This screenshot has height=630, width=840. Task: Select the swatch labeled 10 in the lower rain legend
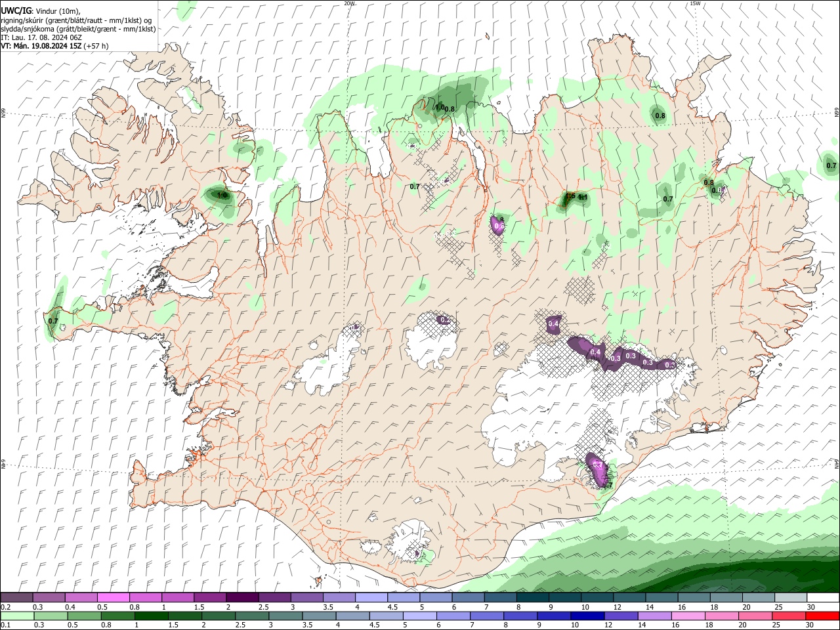click(587, 616)
